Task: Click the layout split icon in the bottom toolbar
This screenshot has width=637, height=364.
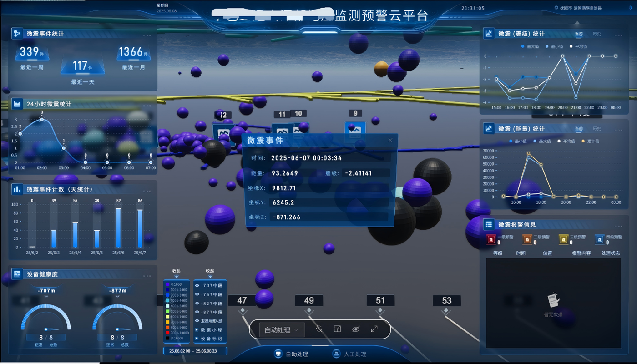Action: click(337, 329)
